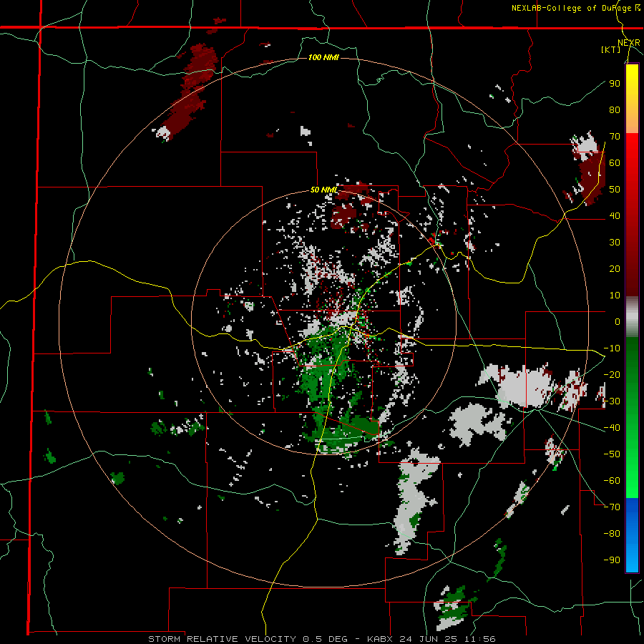Select the 80 value on the velocity scale
644x644 pixels.
615,110
